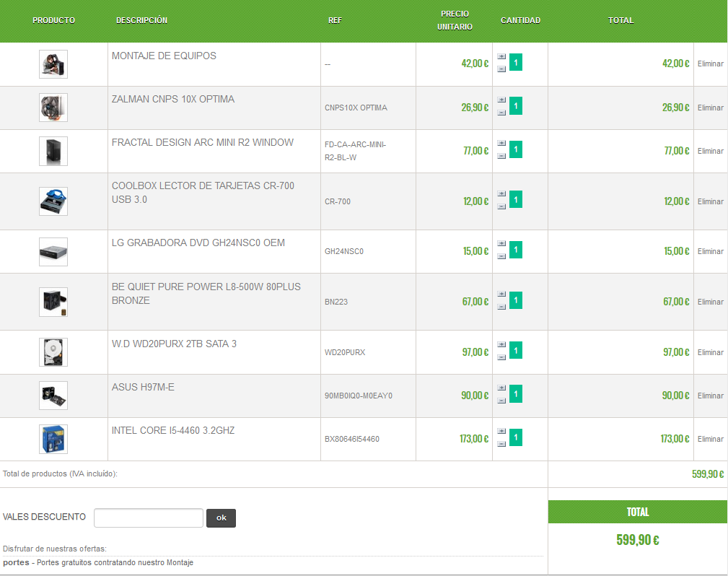Increase quantity of COOLBOX LECTOR DE TARJETAS
The image size is (728, 576).
(x=501, y=193)
